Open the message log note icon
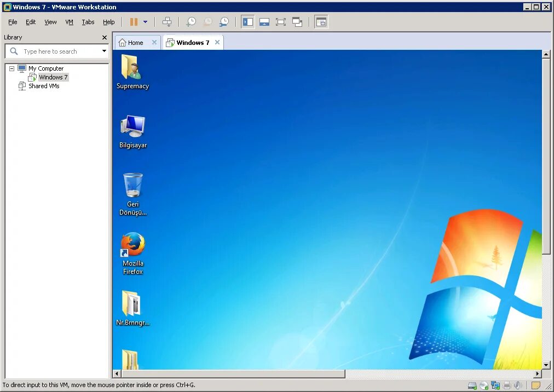The width and height of the screenshot is (554, 392). 535,385
